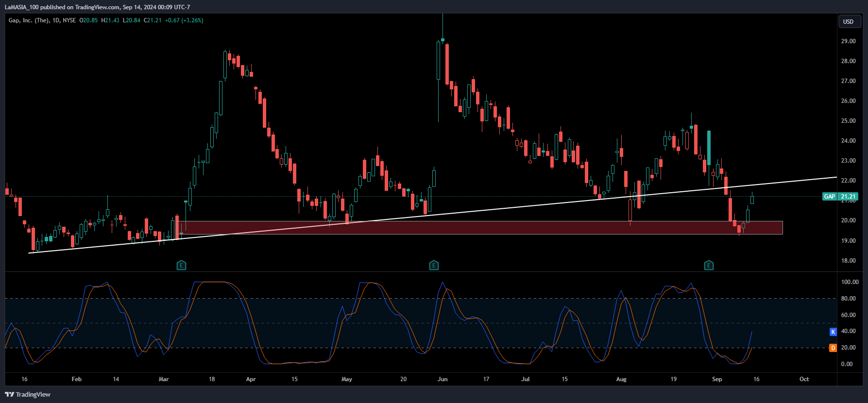This screenshot has height=403, width=868.
Task: Click the March earnings E marker
Action: pos(181,265)
